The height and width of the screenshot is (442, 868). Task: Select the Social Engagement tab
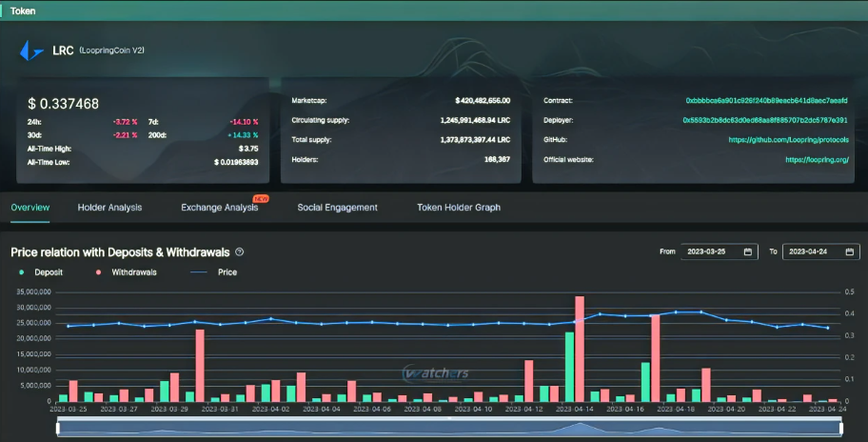pyautogui.click(x=337, y=207)
